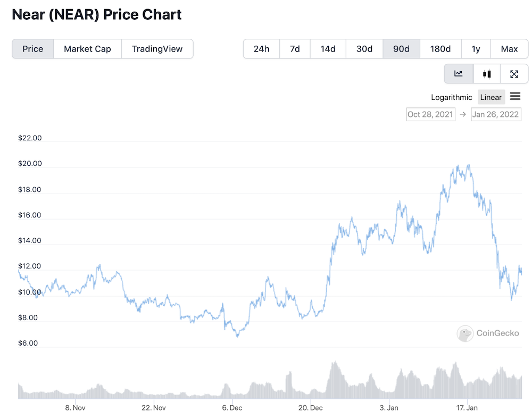Show Max price history
The image size is (532, 419).
(x=509, y=49)
